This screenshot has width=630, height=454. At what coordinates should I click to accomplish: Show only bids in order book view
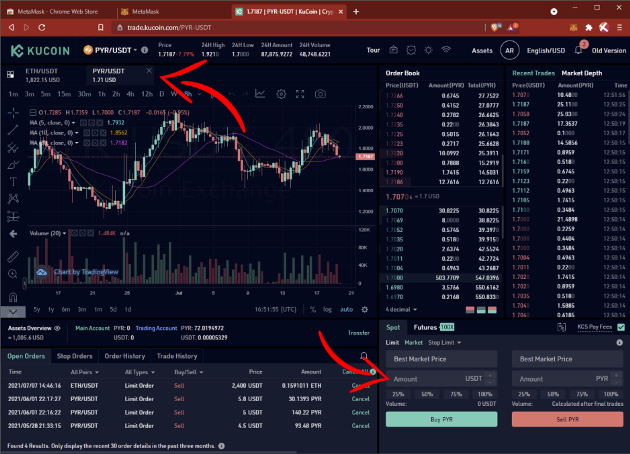[x=481, y=310]
